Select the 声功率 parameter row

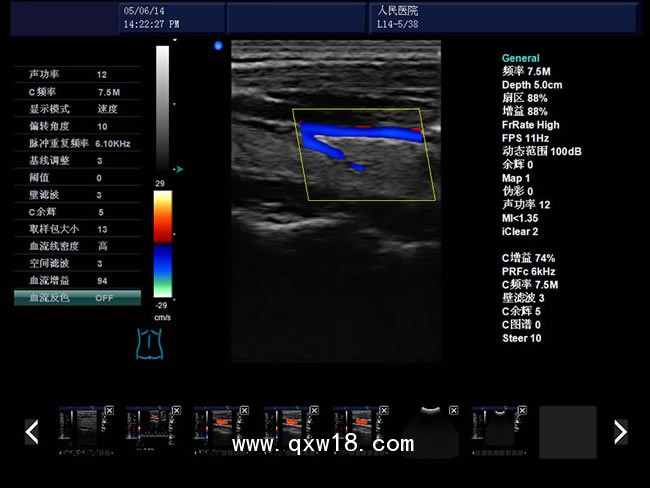click(77, 75)
